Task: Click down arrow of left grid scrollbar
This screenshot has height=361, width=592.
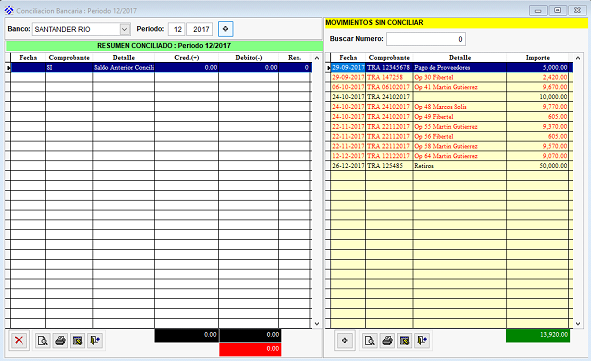Action: pyautogui.click(x=317, y=324)
